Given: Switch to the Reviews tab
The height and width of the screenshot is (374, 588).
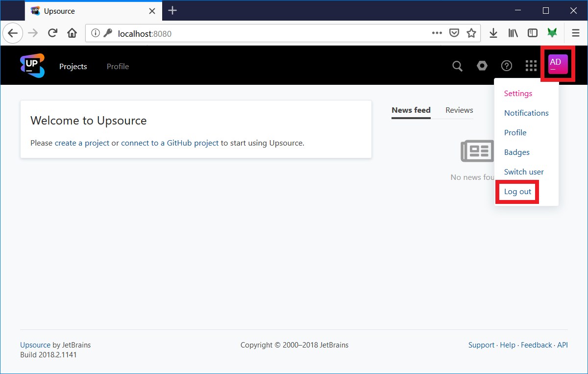Looking at the screenshot, I should coord(459,110).
